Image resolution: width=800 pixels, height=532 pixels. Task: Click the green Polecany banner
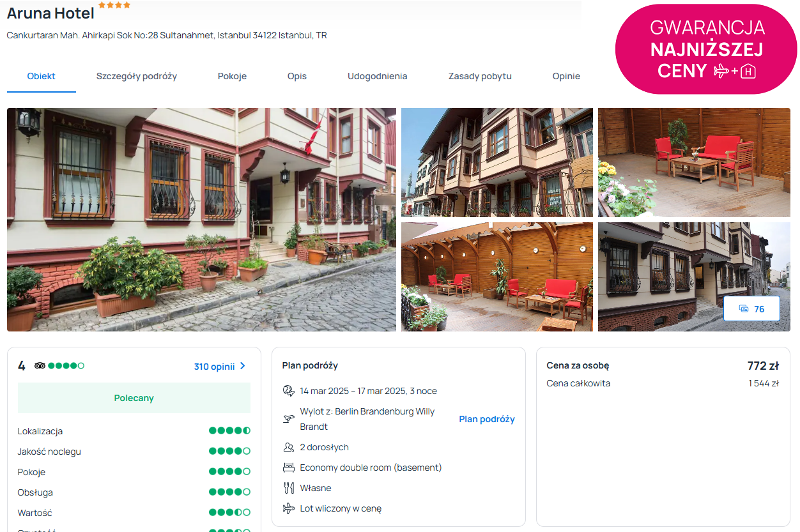[x=134, y=398]
